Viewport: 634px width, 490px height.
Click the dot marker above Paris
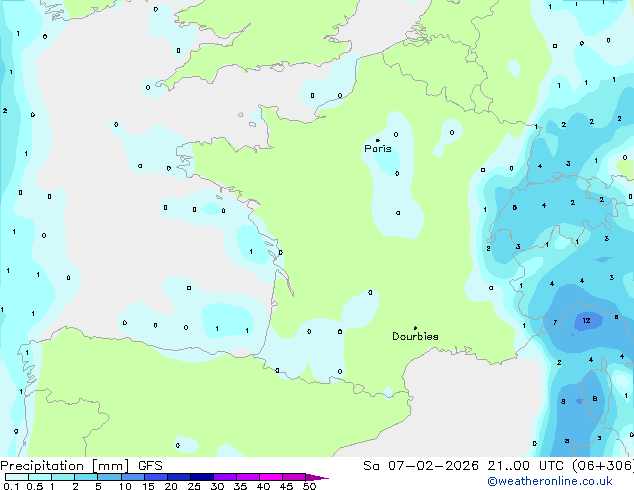pyautogui.click(x=378, y=140)
